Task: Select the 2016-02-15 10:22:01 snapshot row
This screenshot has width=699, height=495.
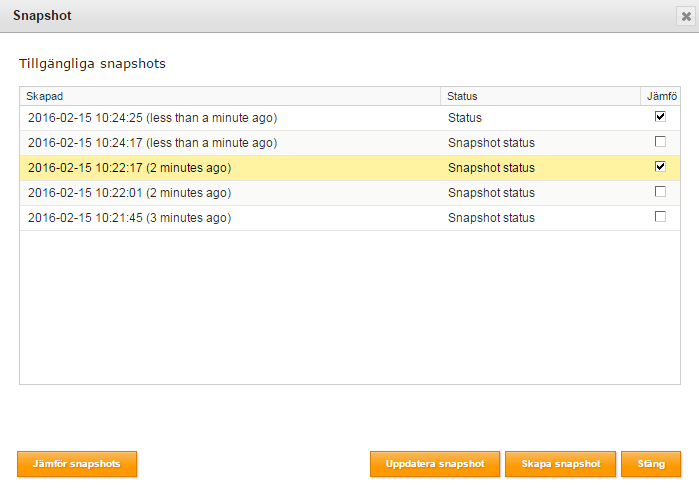Action: pos(350,193)
